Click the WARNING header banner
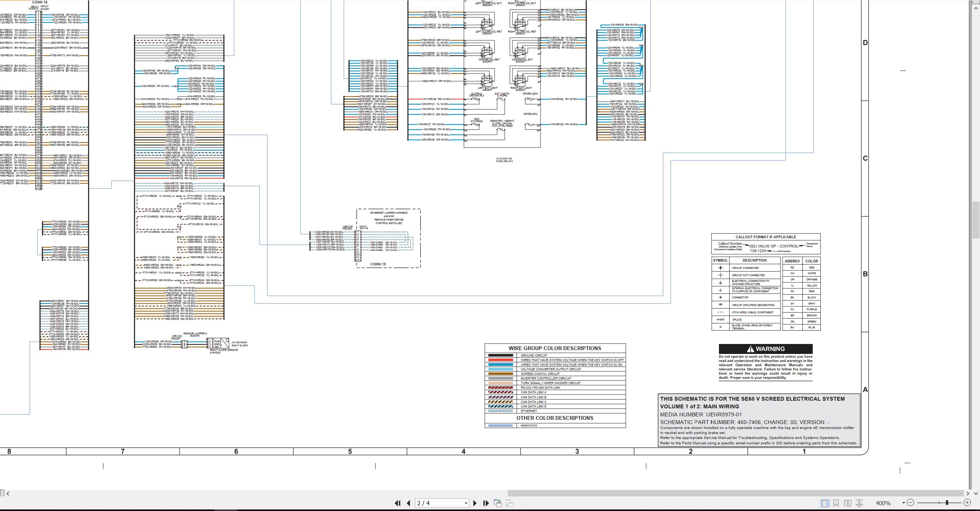The height and width of the screenshot is (511, 980). tap(765, 349)
